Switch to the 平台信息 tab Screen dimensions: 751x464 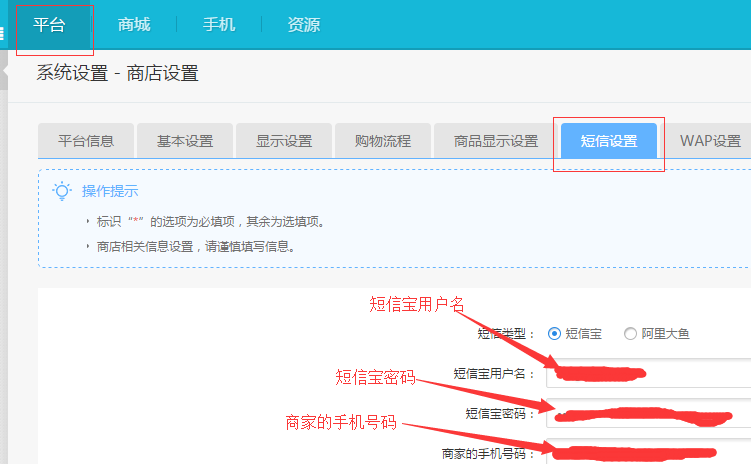85,141
